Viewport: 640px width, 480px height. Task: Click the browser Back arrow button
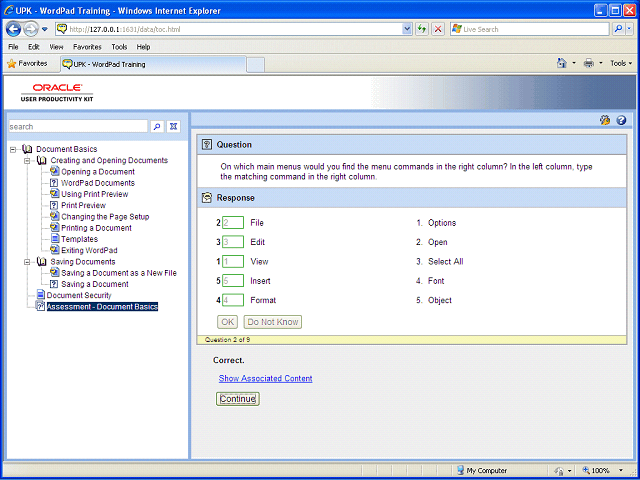click(x=13, y=29)
